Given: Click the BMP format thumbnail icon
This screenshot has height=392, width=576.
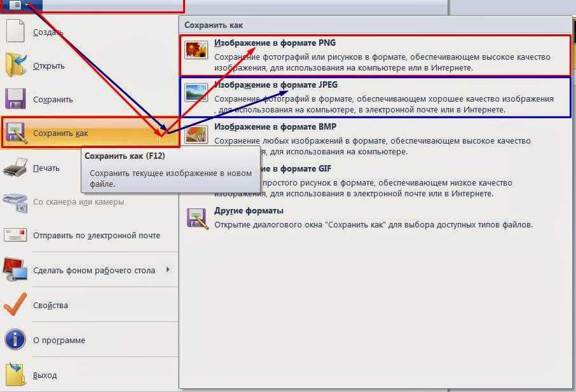Looking at the screenshot, I should [196, 134].
